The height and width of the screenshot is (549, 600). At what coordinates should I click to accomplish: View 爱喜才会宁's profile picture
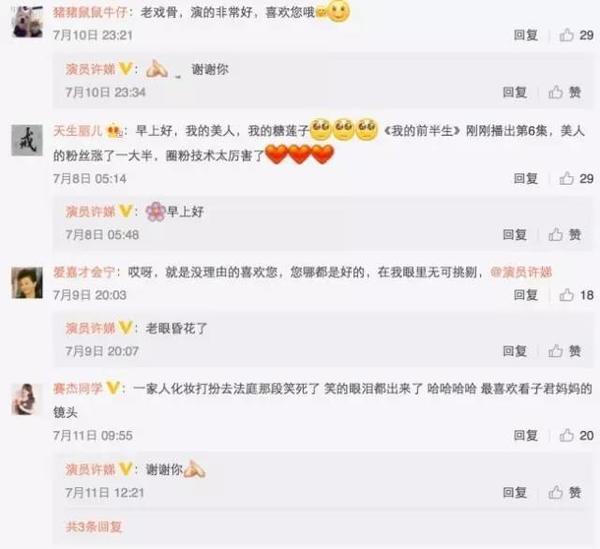pyautogui.click(x=27, y=283)
